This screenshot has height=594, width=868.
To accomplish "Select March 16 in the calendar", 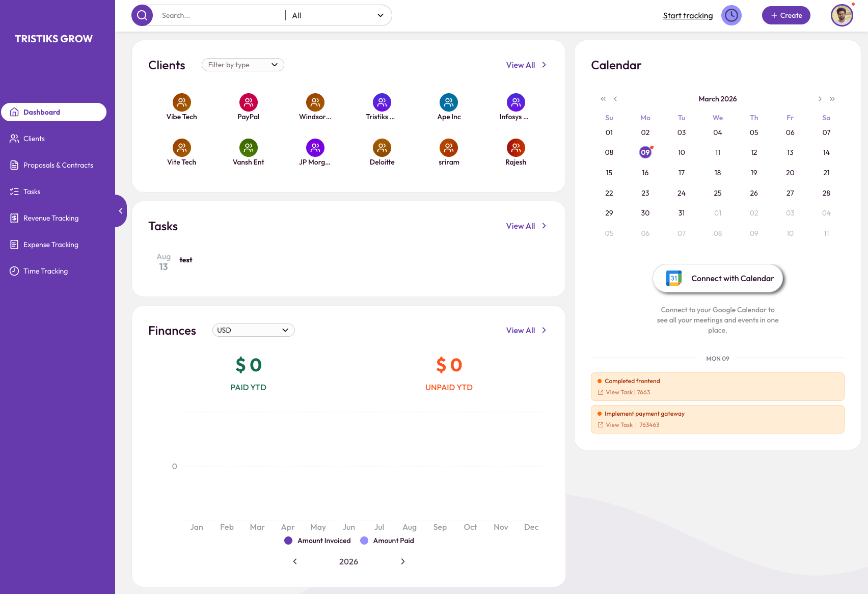I will tap(645, 173).
